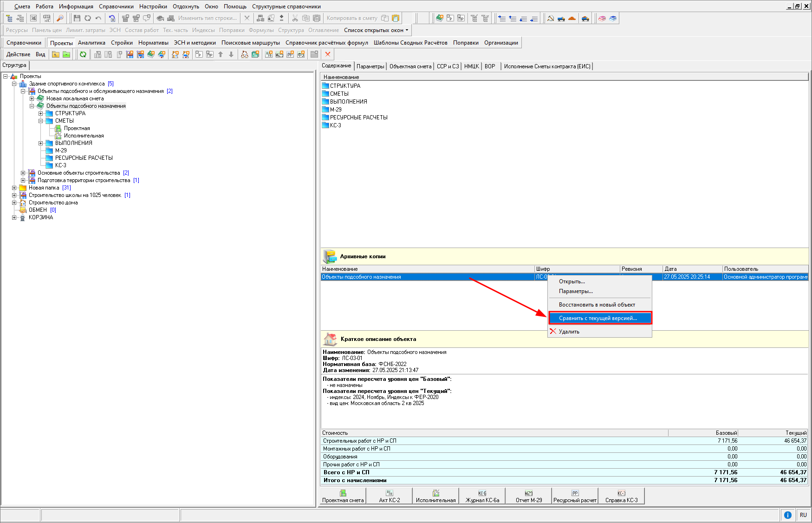Click the green folder collapse icon

click(x=66, y=54)
